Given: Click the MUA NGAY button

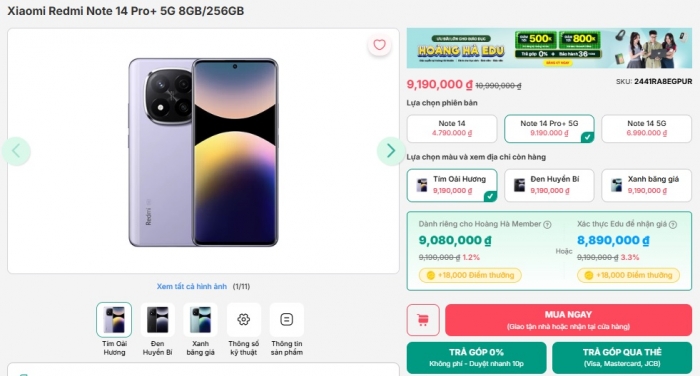Looking at the screenshot, I should click(568, 320).
